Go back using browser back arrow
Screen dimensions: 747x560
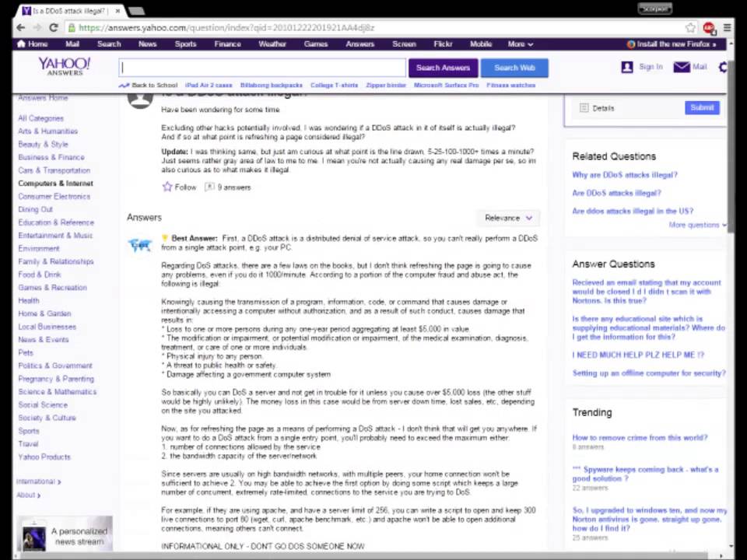point(21,28)
